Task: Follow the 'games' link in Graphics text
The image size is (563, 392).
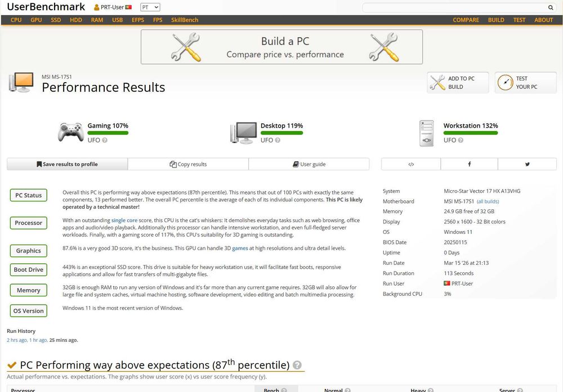Action: (x=240, y=248)
